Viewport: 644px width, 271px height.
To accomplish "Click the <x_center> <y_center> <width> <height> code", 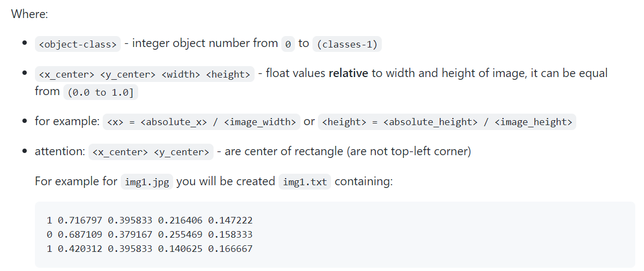I will click(x=144, y=75).
